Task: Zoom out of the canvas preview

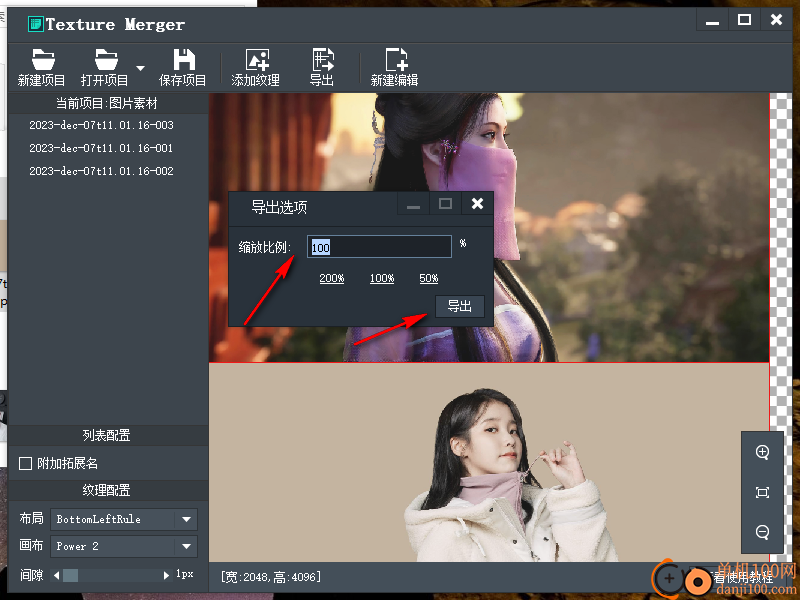Action: click(762, 532)
